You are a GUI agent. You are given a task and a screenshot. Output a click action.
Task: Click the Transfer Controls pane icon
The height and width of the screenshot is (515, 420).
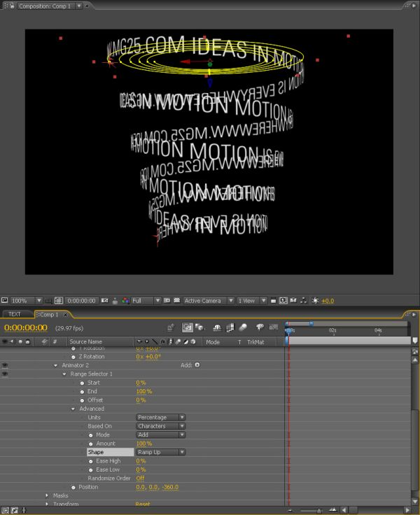(x=15, y=510)
